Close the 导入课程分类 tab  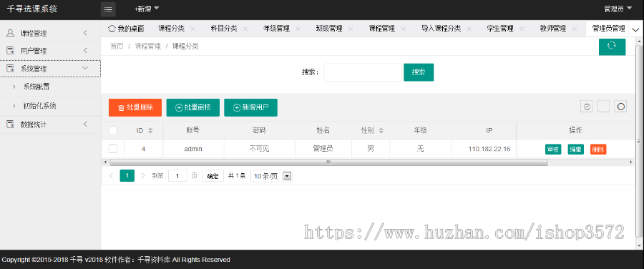(x=469, y=29)
